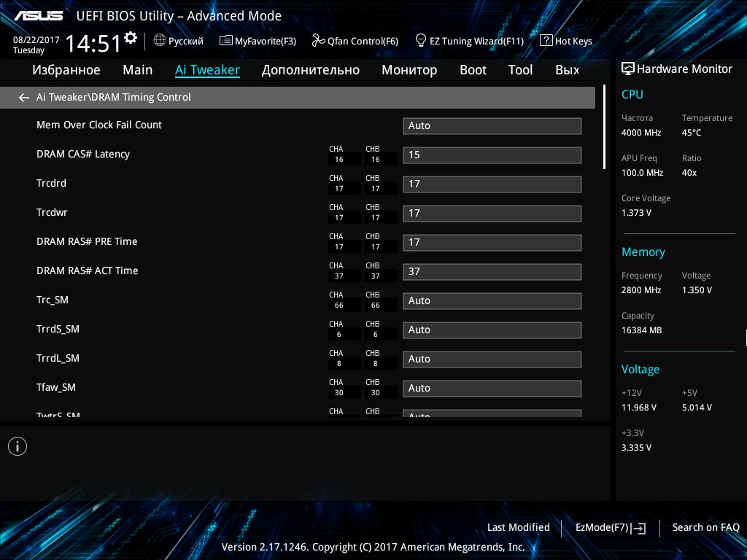747x560 pixels.
Task: Click the Hot Keys question mark icon
Action: [x=546, y=41]
